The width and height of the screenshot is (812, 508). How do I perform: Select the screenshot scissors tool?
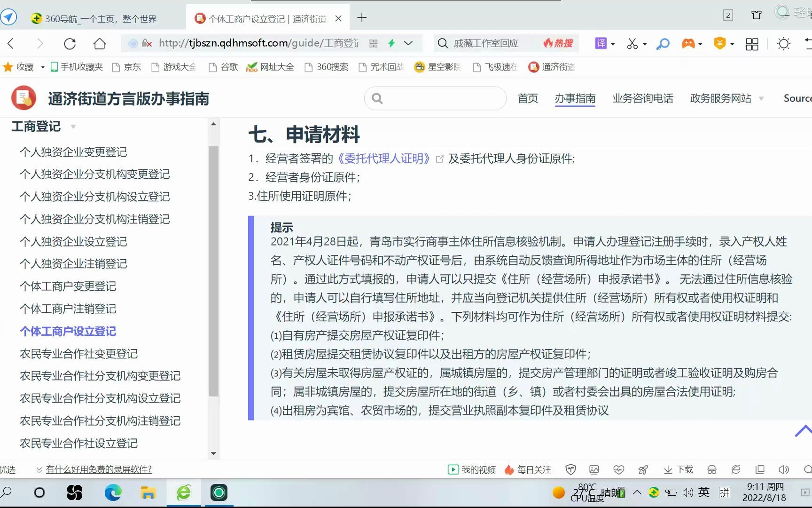(633, 43)
